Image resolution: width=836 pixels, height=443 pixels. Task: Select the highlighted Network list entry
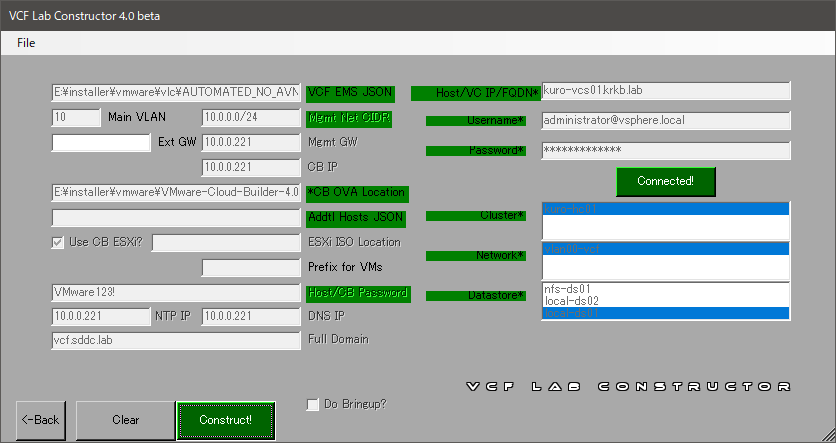(665, 248)
